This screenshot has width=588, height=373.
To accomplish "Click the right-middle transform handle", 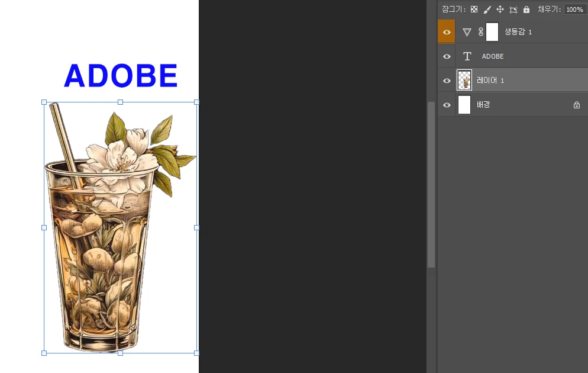I will click(196, 227).
